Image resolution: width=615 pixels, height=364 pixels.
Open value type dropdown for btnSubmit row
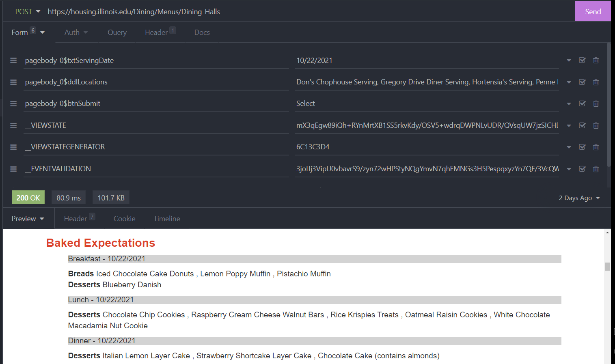[x=569, y=104]
